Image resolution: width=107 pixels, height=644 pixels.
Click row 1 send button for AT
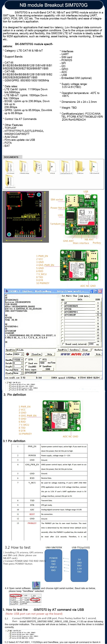tap(98, 303)
